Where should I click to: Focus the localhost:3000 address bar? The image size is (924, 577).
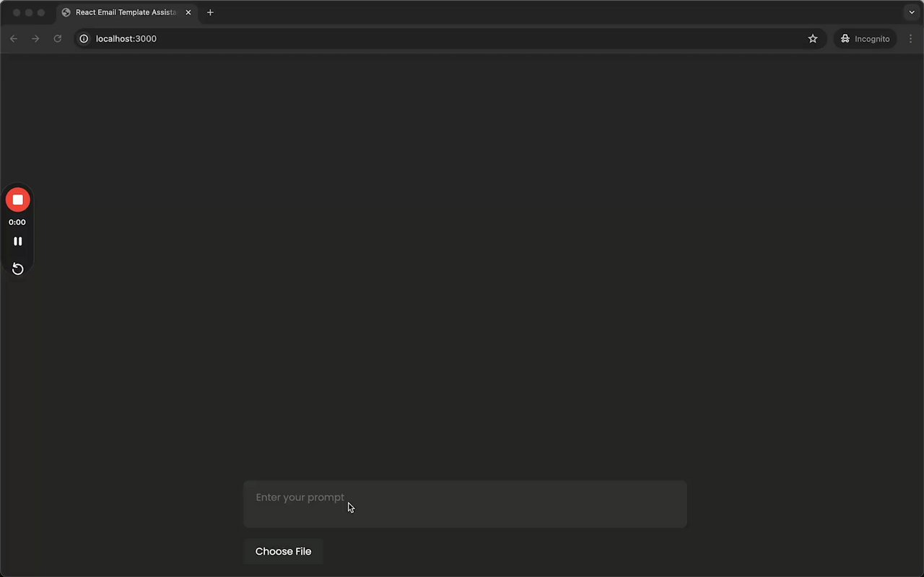point(448,38)
